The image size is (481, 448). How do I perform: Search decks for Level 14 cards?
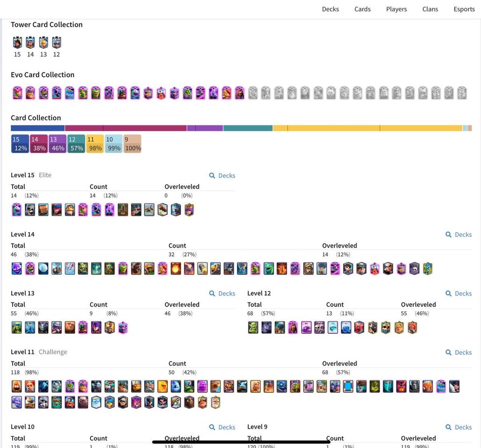[x=459, y=235]
